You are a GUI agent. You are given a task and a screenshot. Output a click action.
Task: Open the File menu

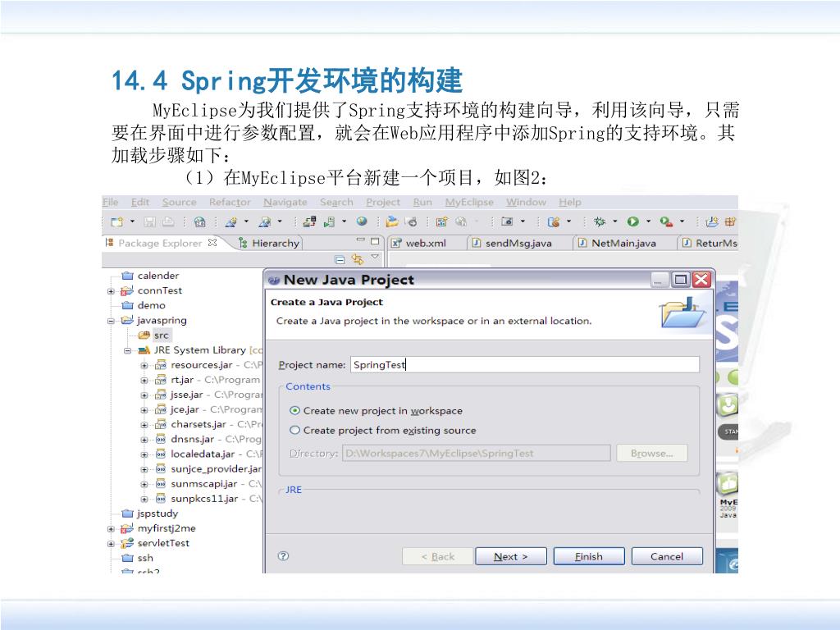[110, 202]
